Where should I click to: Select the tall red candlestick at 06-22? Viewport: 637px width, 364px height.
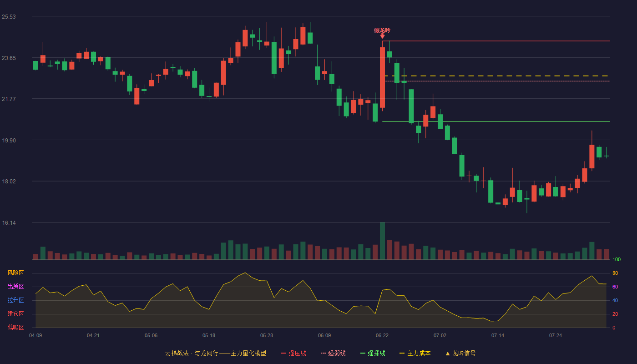coord(382,77)
